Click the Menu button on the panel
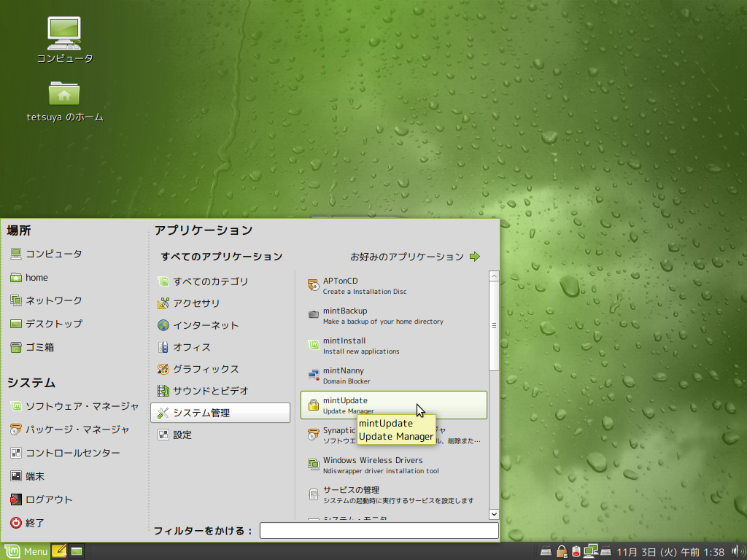The width and height of the screenshot is (747, 560). point(26,551)
